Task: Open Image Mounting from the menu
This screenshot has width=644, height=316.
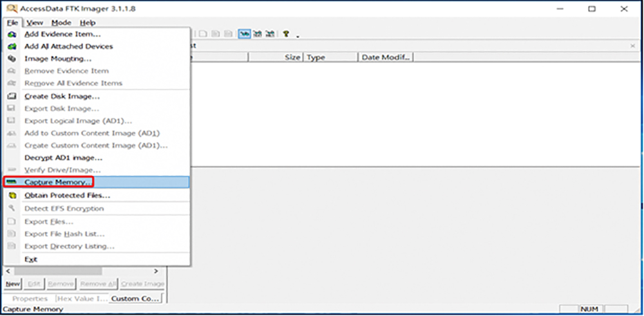Action: [x=97, y=59]
